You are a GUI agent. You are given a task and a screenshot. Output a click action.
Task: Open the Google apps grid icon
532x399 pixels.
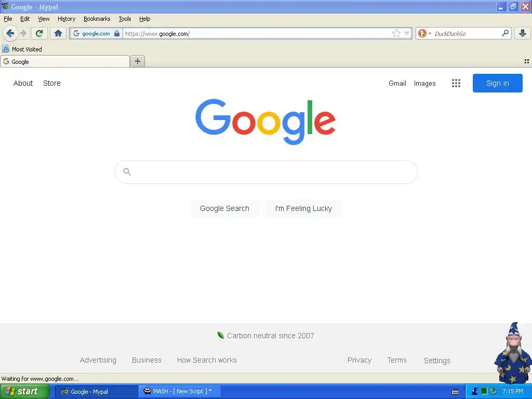pyautogui.click(x=456, y=83)
